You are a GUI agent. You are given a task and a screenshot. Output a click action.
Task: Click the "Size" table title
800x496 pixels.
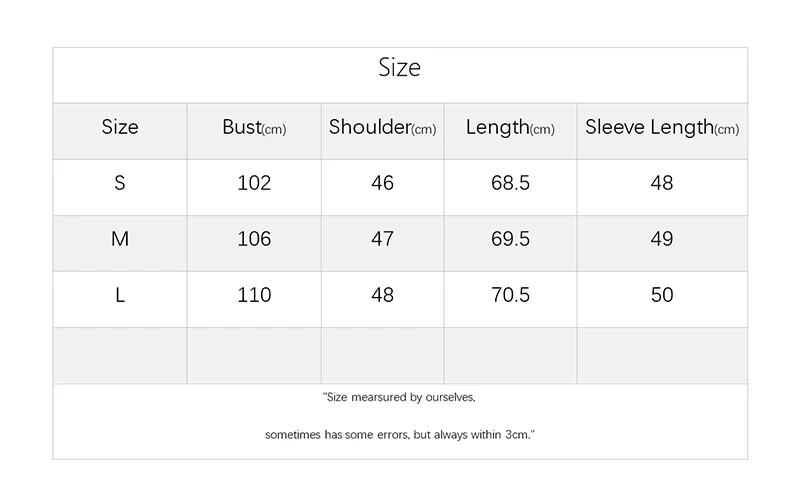click(399, 68)
